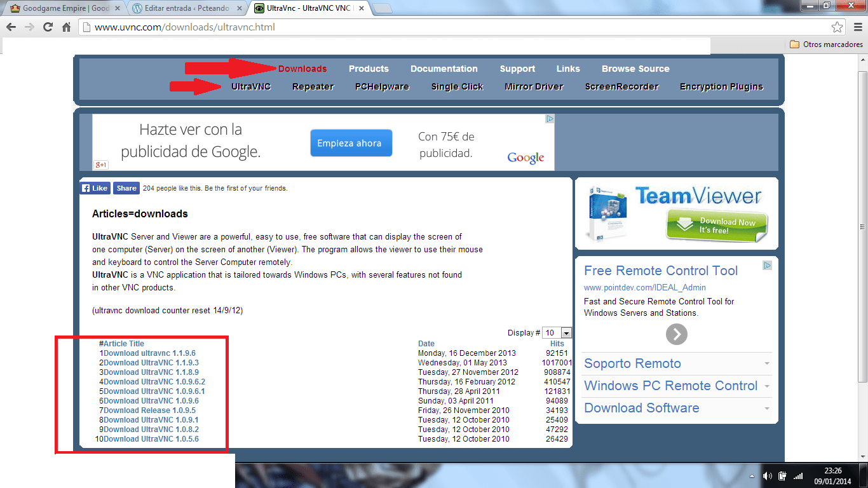868x488 pixels.
Task: Sort by the Date column header
Action: [426, 344]
